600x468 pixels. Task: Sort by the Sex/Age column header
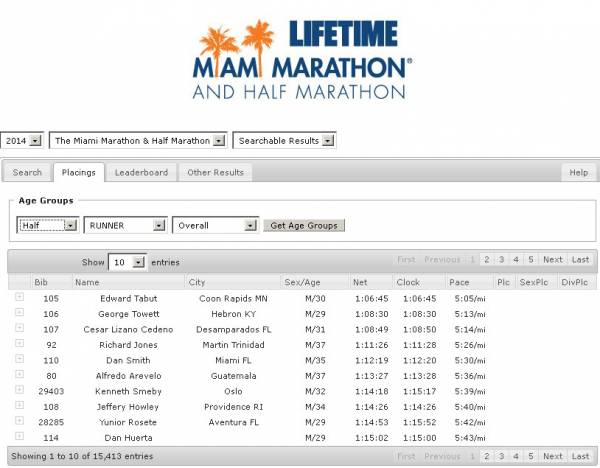[x=315, y=282]
